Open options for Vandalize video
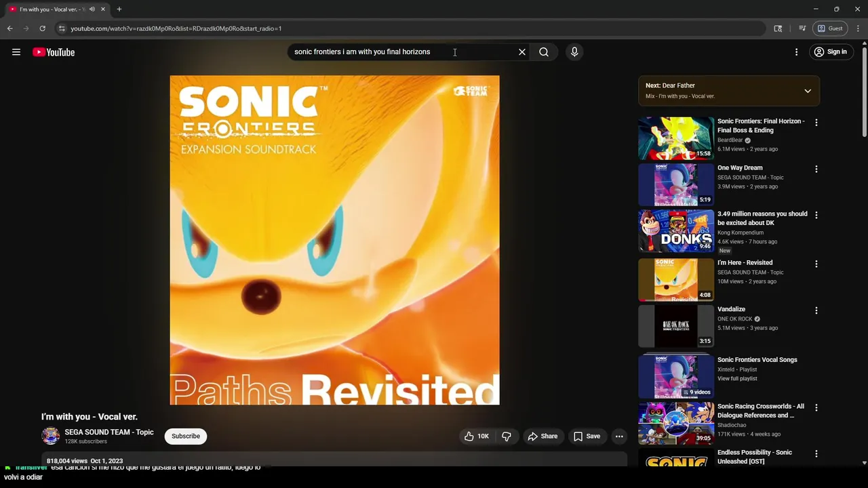This screenshot has height=488, width=868. point(816,310)
